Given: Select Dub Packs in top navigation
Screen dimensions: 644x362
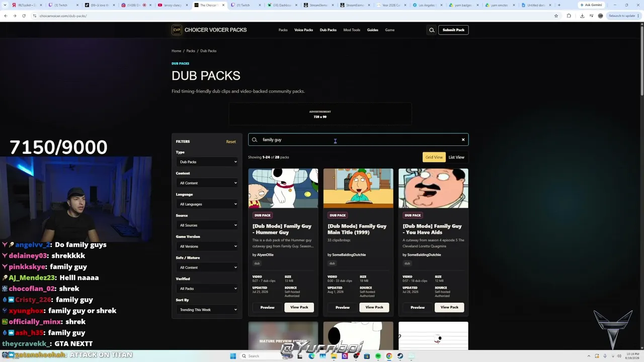Looking at the screenshot, I should click(x=328, y=30).
